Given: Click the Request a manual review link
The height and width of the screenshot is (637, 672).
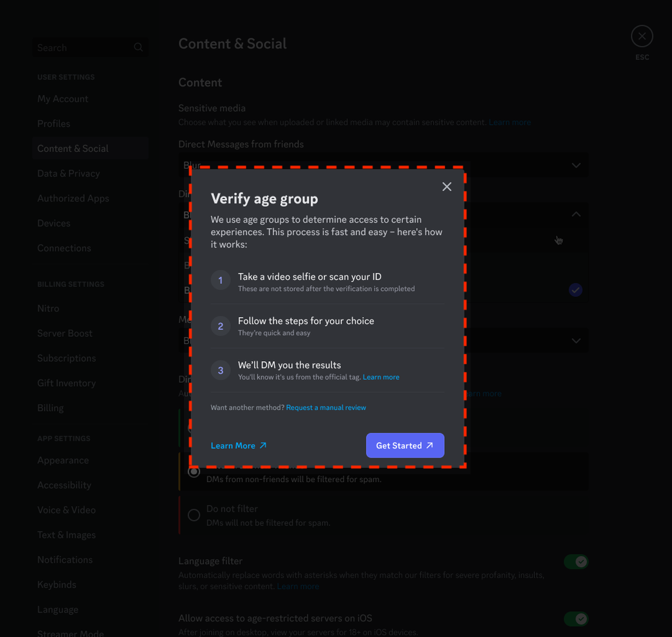Looking at the screenshot, I should (x=326, y=407).
